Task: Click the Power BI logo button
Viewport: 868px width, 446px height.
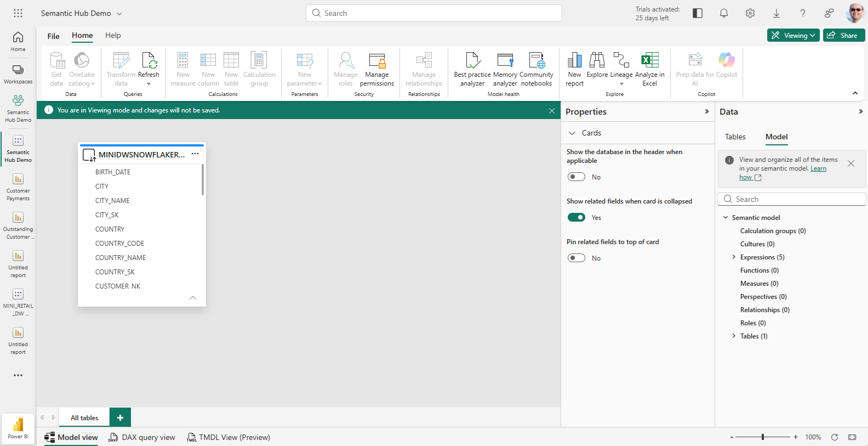Action: [x=18, y=428]
